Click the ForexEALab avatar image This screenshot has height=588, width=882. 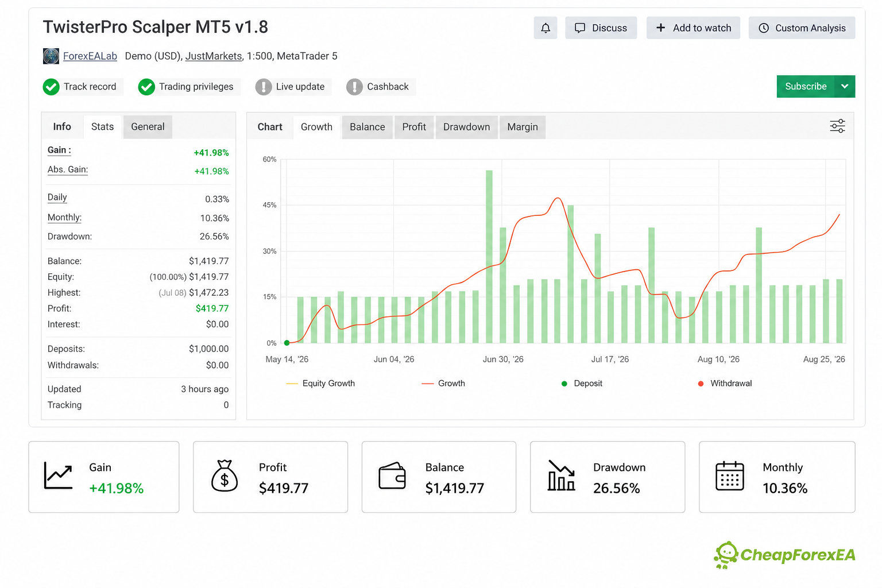pos(51,56)
